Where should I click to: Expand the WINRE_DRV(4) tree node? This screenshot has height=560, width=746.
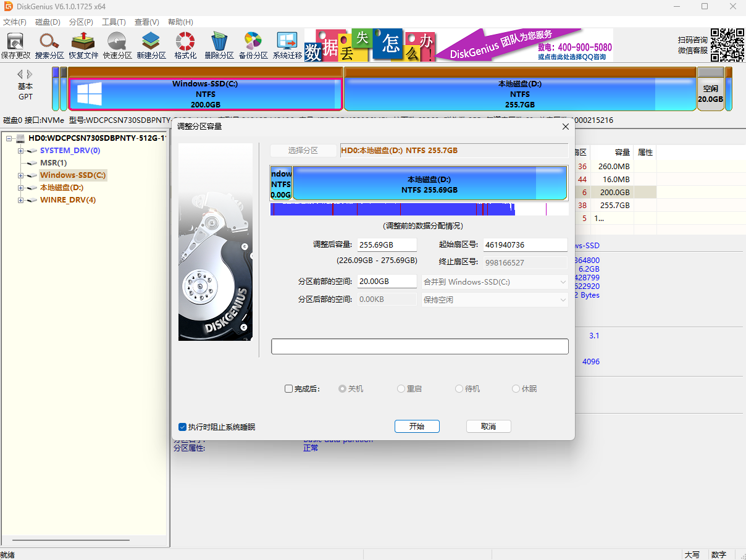pos(21,200)
